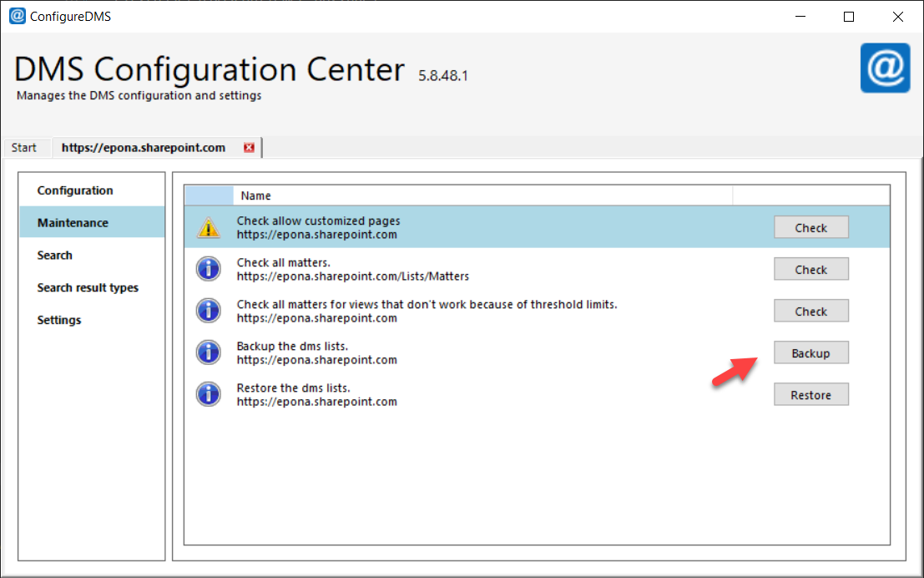Click the info icon on the threshold limits row
Image resolution: width=924 pixels, height=578 pixels.
(209, 311)
